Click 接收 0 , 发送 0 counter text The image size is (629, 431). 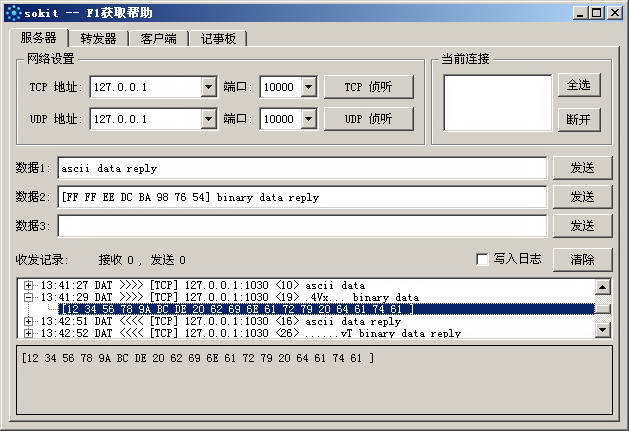[142, 260]
